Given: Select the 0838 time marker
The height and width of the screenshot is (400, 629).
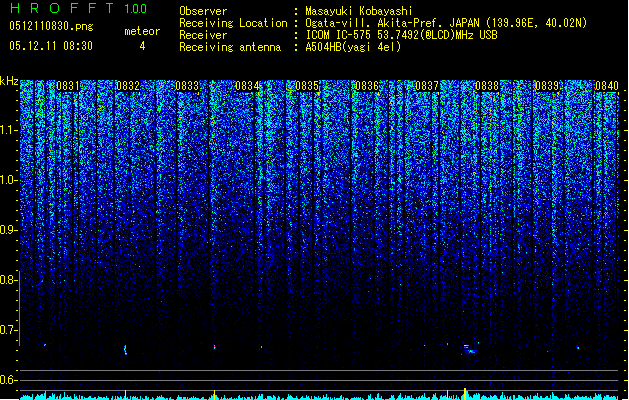Looking at the screenshot, I should pyautogui.click(x=487, y=86).
